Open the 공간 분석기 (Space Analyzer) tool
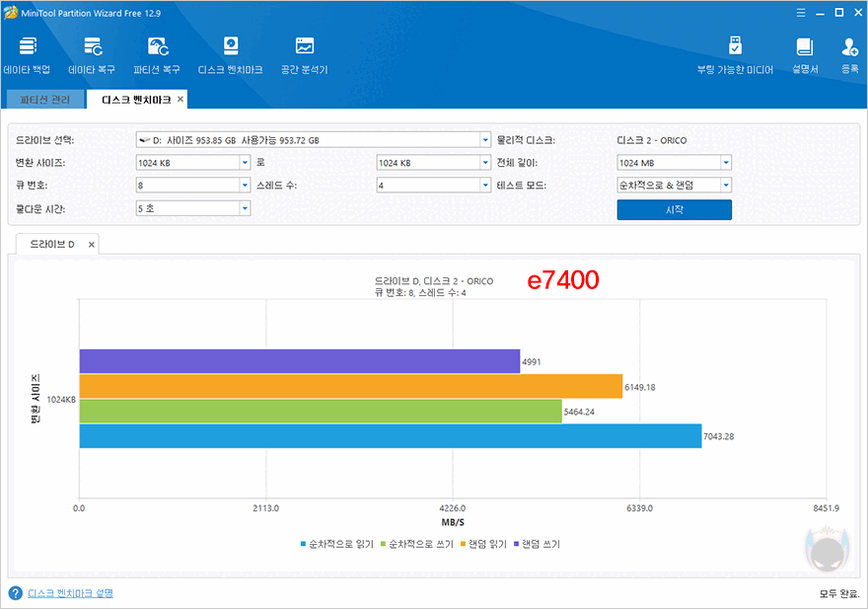The image size is (868, 609). [x=304, y=55]
